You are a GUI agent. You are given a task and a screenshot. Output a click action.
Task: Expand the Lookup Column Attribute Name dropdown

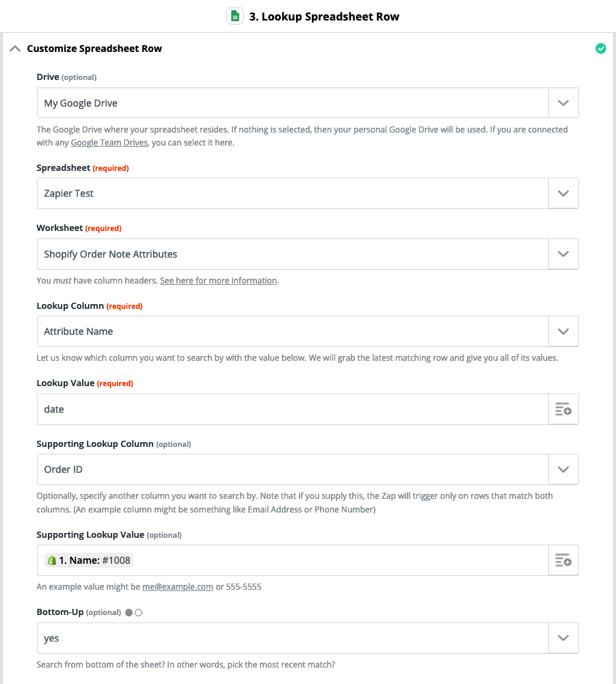point(308,331)
